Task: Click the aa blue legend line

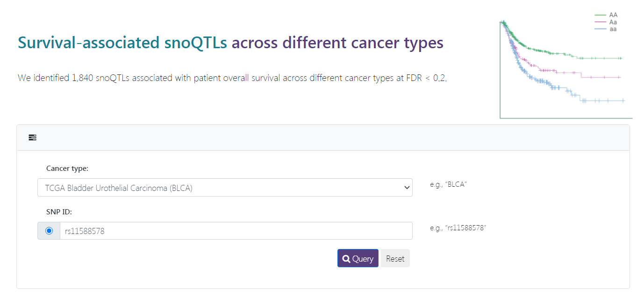Action: pyautogui.click(x=600, y=29)
